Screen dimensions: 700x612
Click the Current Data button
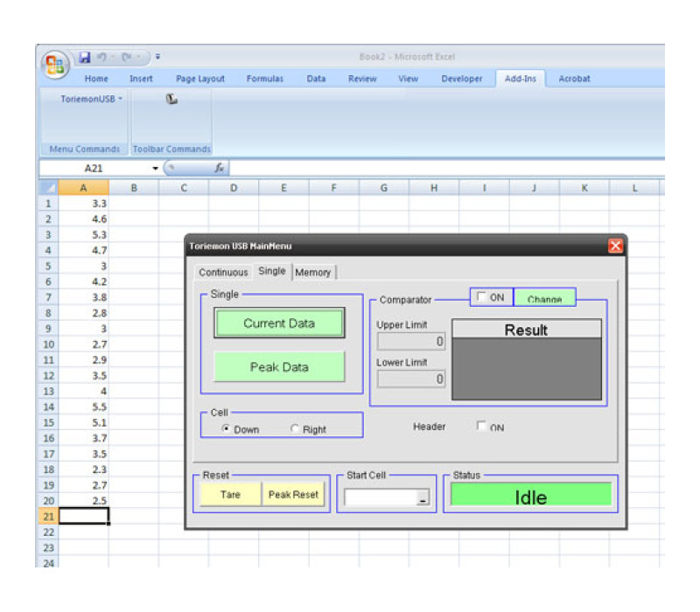(279, 323)
